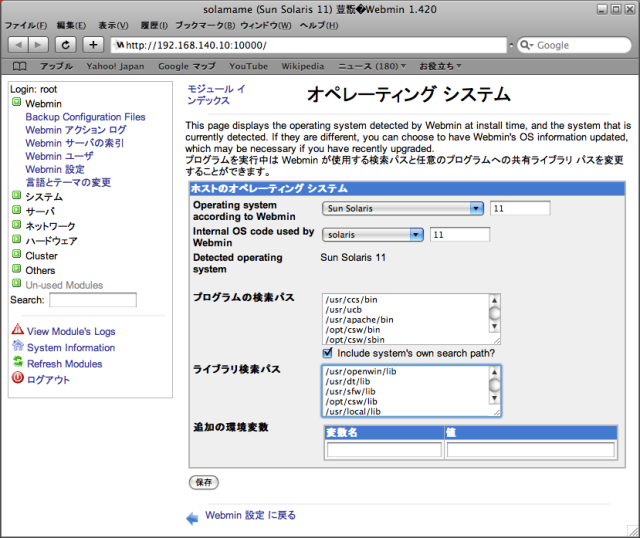Click the Google search magnifier icon
Image resolution: width=640 pixels, height=538 pixels.
point(525,45)
